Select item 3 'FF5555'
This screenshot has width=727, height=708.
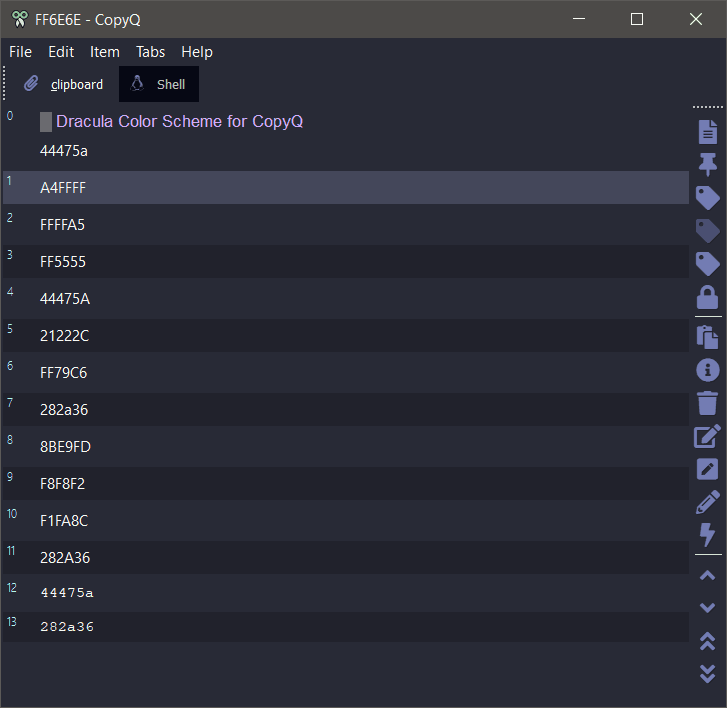(346, 262)
